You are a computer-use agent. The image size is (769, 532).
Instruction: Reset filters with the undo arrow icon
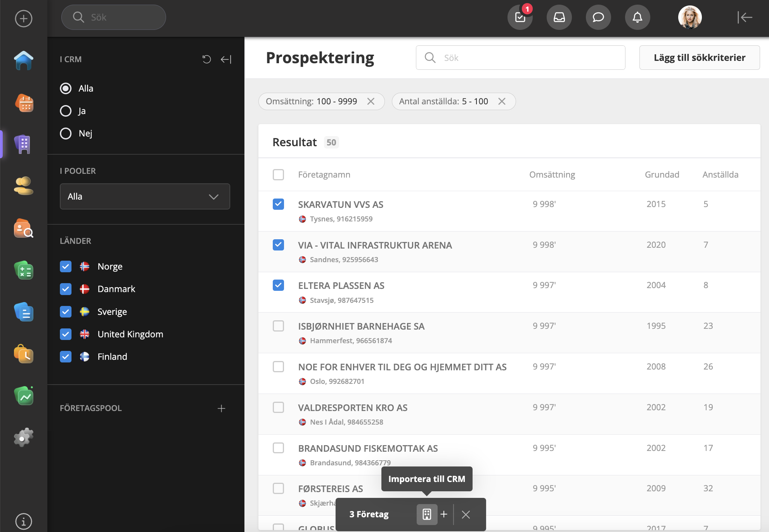[x=206, y=59]
